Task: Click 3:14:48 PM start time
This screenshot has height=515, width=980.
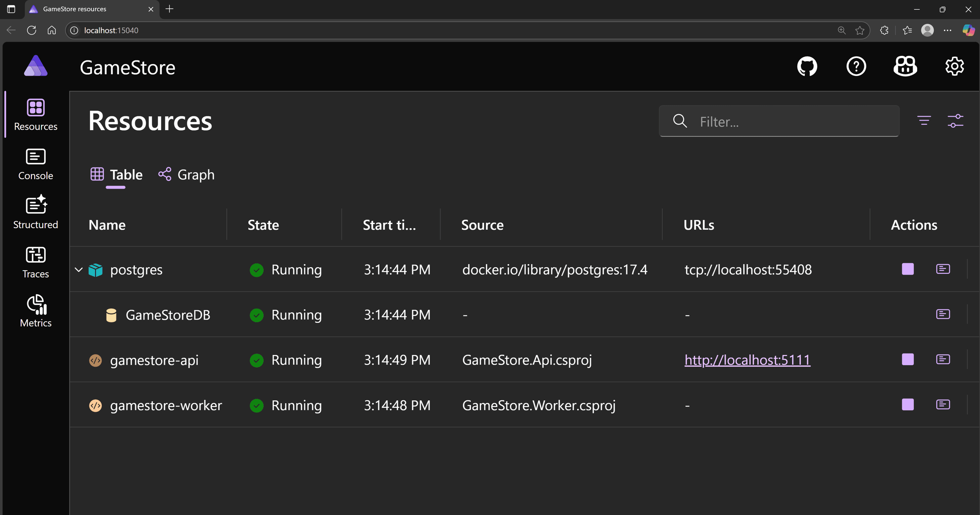Action: point(397,406)
